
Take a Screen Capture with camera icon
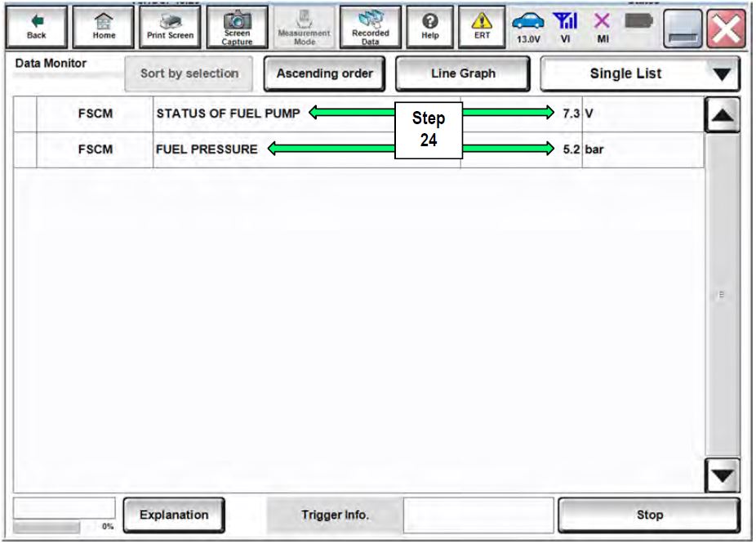(237, 27)
